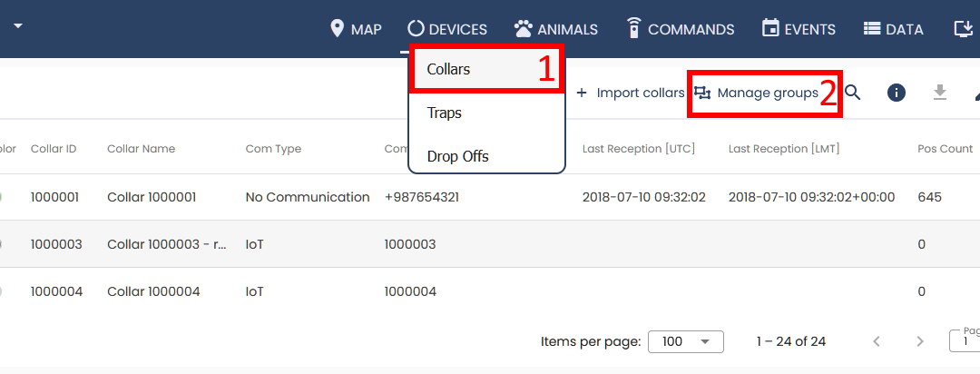Screen dimensions: 980x374
Task: Click the grey download arrow icon
Action: 940,93
